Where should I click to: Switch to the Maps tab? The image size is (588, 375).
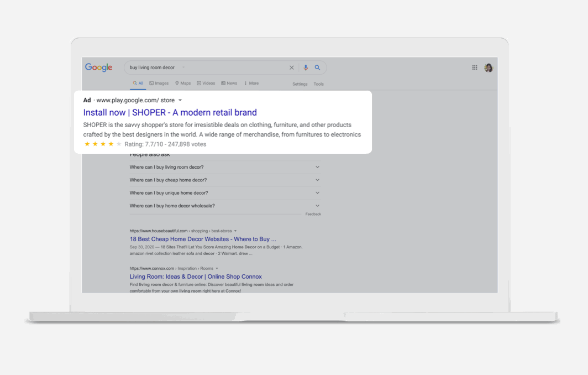(x=183, y=84)
